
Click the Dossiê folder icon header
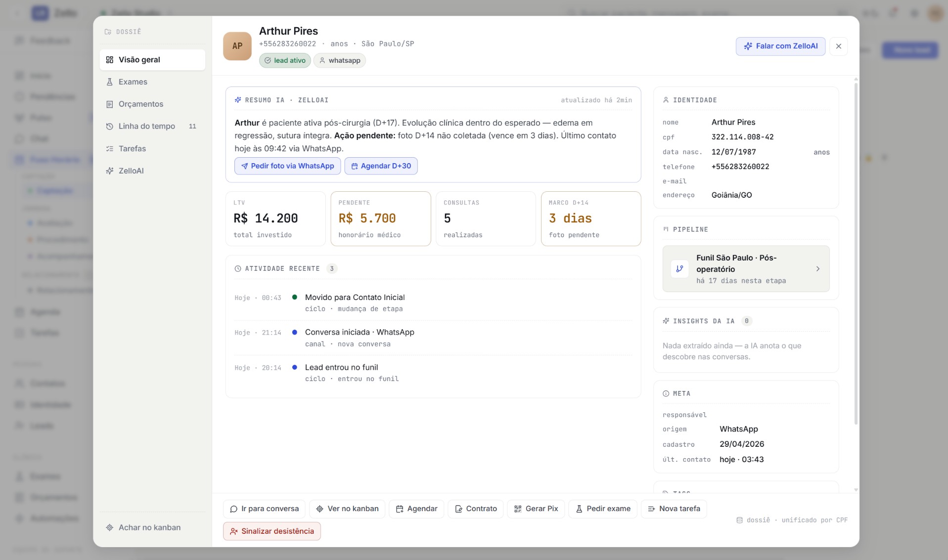click(108, 32)
